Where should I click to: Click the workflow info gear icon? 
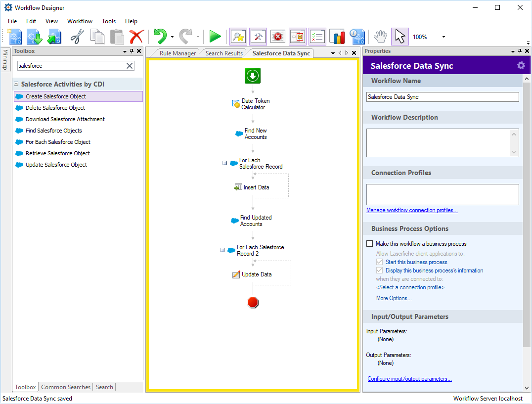click(357, 37)
